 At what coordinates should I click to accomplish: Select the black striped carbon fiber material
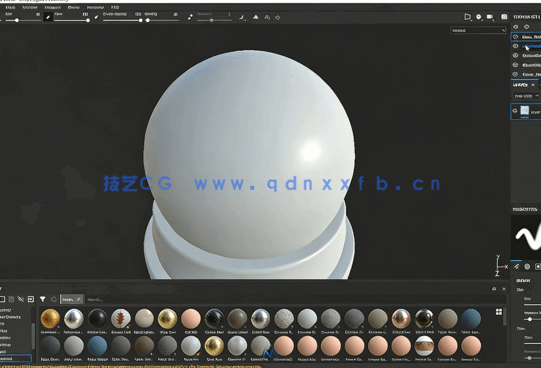point(214,318)
